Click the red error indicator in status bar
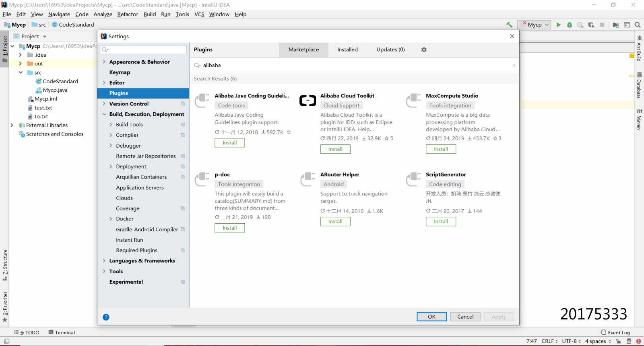Screen dimensions: 644x346 pyautogui.click(x=638, y=341)
